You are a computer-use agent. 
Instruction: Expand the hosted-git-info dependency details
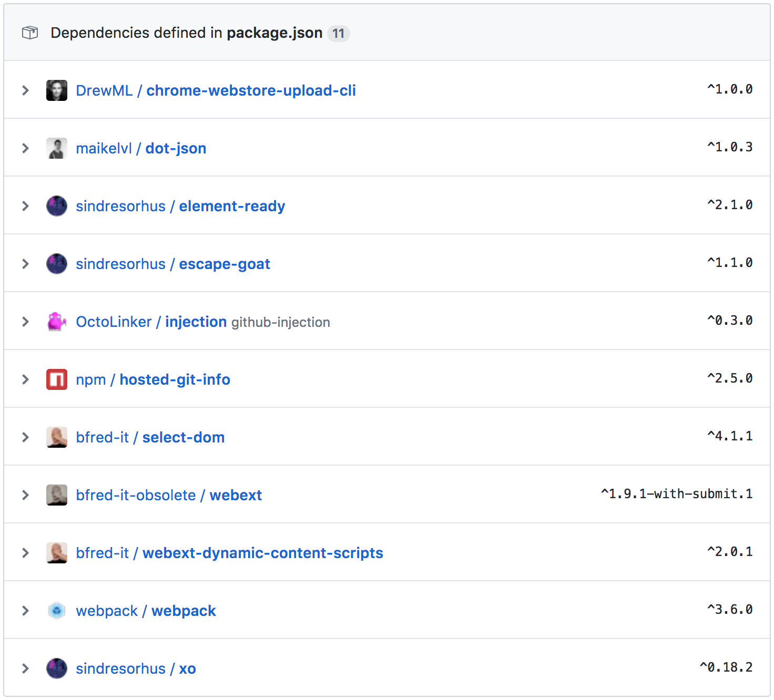pos(25,379)
